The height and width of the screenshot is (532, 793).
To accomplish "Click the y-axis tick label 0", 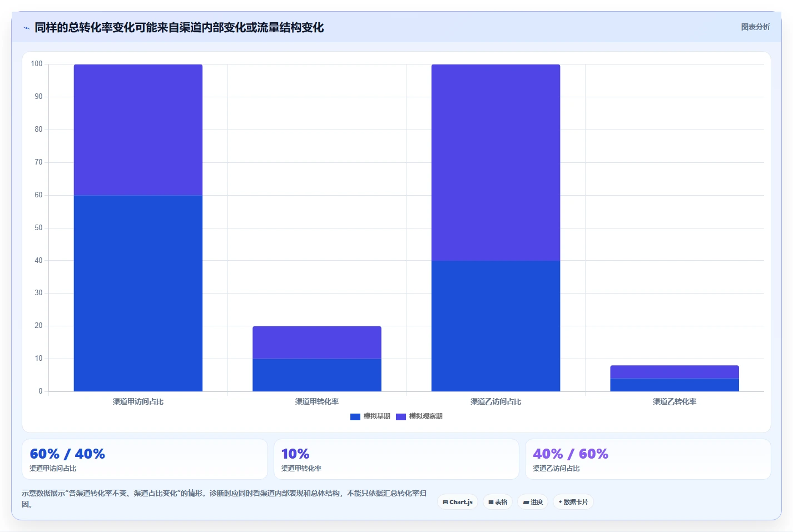I will (41, 391).
